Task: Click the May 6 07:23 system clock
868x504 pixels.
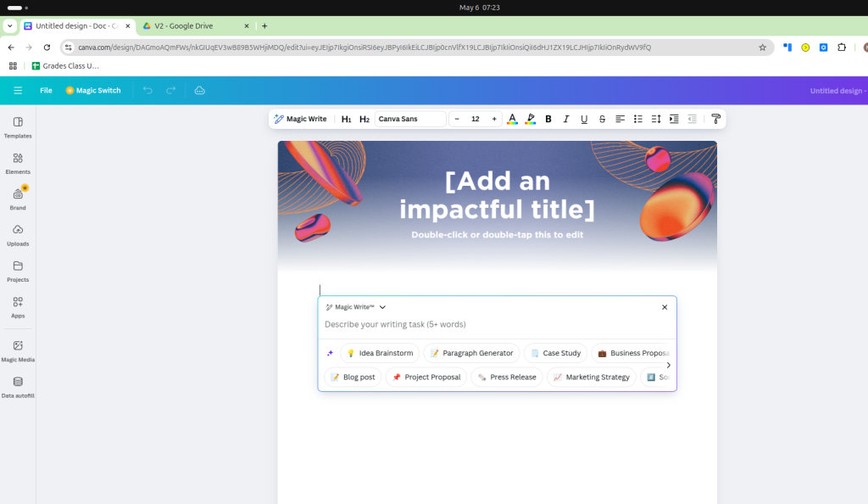Action: (x=480, y=7)
